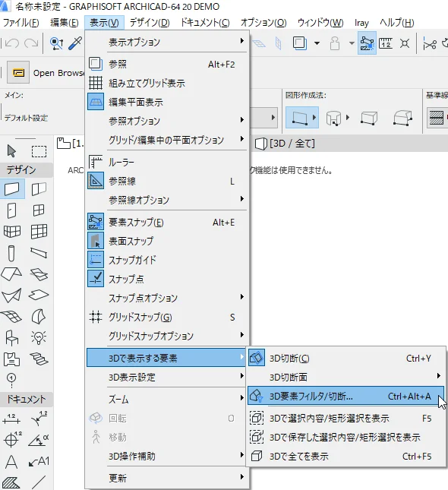Toggle 3D切断 cutaway option

(x=346, y=358)
